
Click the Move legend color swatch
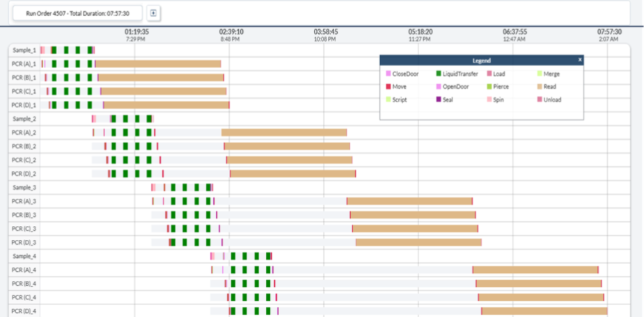pyautogui.click(x=388, y=87)
